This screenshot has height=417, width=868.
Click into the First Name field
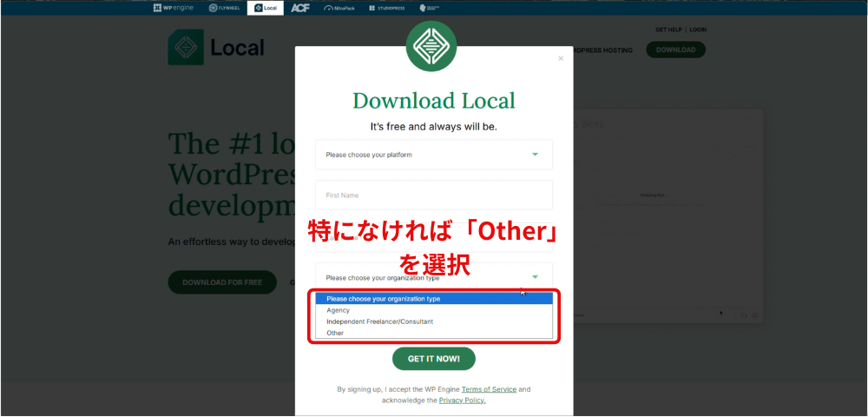[x=434, y=195]
